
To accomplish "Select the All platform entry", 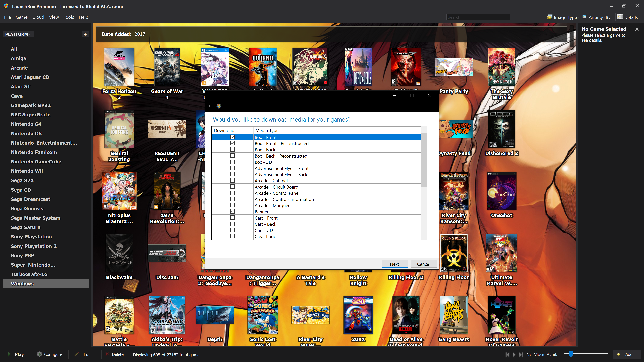I will 14,49.
